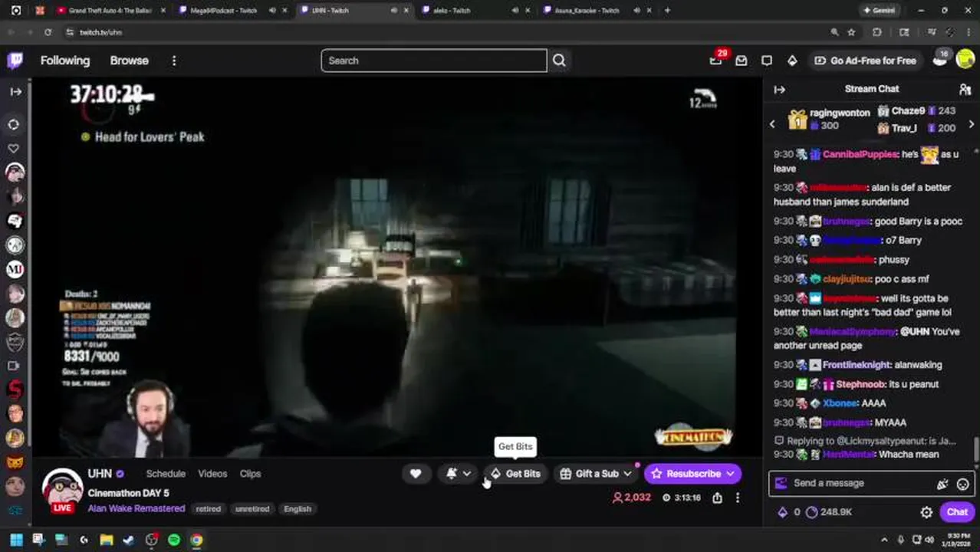
Task: Open the stream three-dot options menu
Action: pyautogui.click(x=738, y=498)
